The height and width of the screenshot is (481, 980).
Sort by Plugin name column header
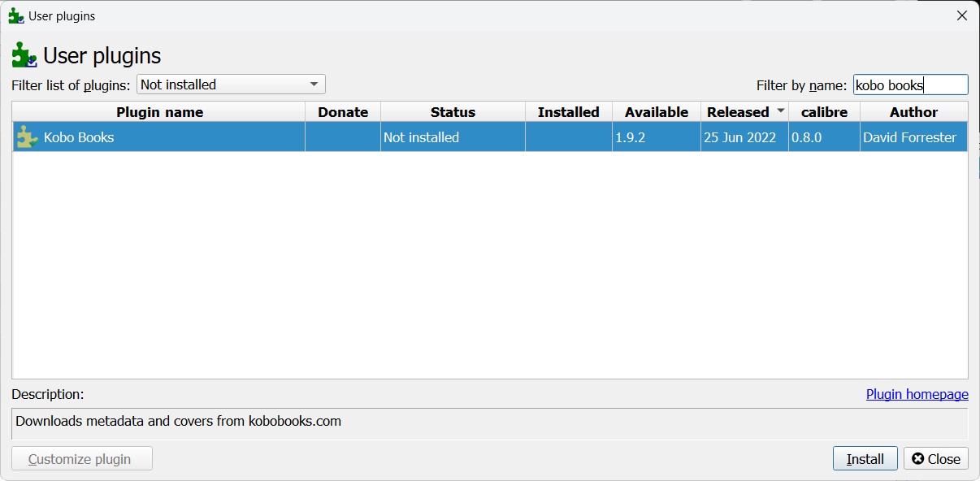159,112
